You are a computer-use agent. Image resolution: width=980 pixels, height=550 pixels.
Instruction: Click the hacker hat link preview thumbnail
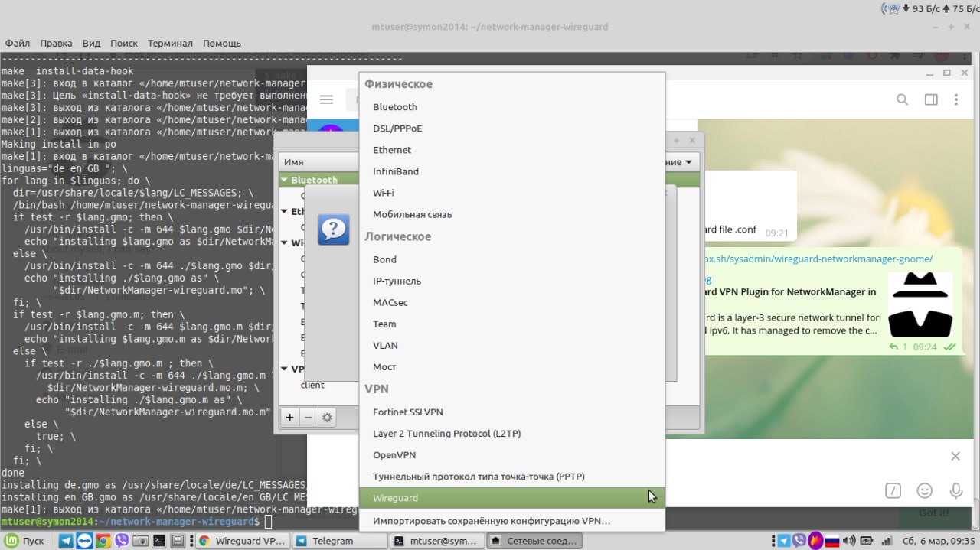[920, 304]
